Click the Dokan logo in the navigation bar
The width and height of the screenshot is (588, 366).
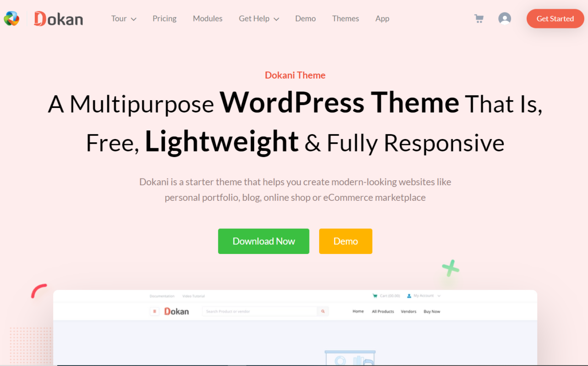point(58,19)
